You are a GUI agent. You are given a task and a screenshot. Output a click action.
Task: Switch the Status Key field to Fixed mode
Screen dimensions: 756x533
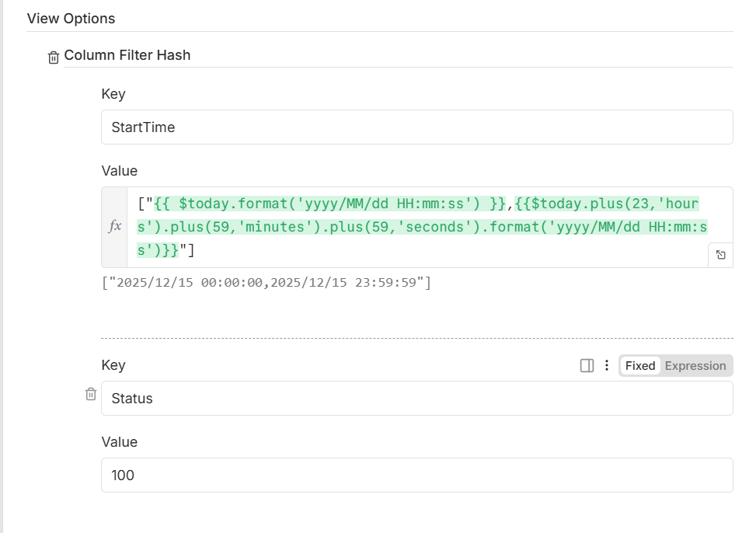[x=639, y=366]
